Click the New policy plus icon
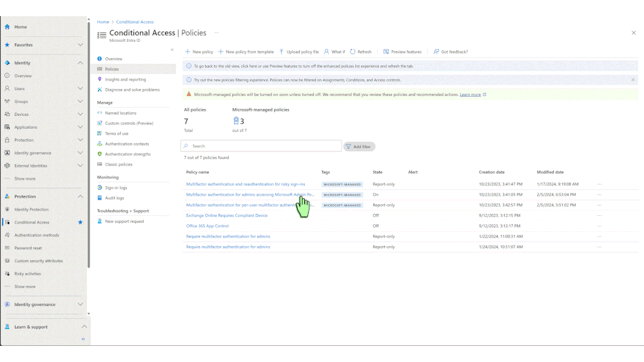 point(188,52)
